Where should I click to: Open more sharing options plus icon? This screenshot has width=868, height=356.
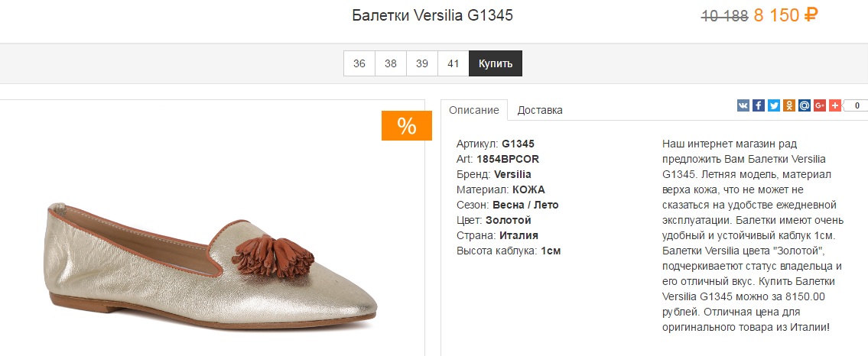[835, 105]
